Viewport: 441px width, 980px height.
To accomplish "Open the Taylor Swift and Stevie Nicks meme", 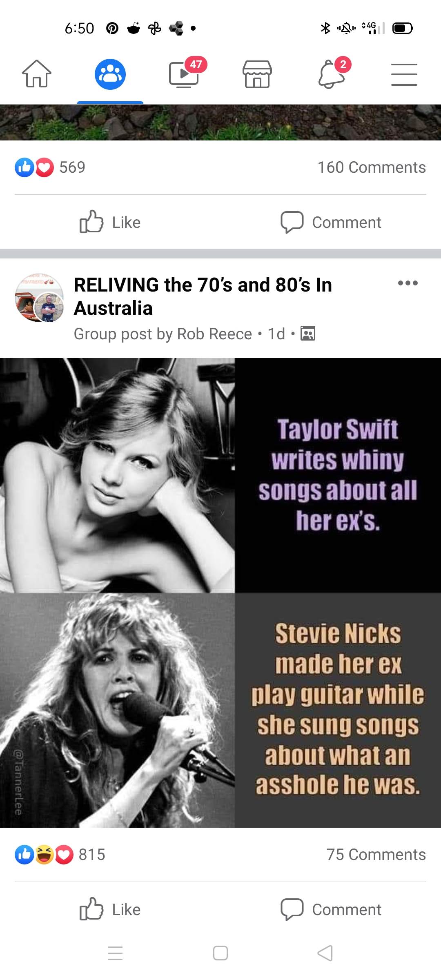I will tap(220, 593).
